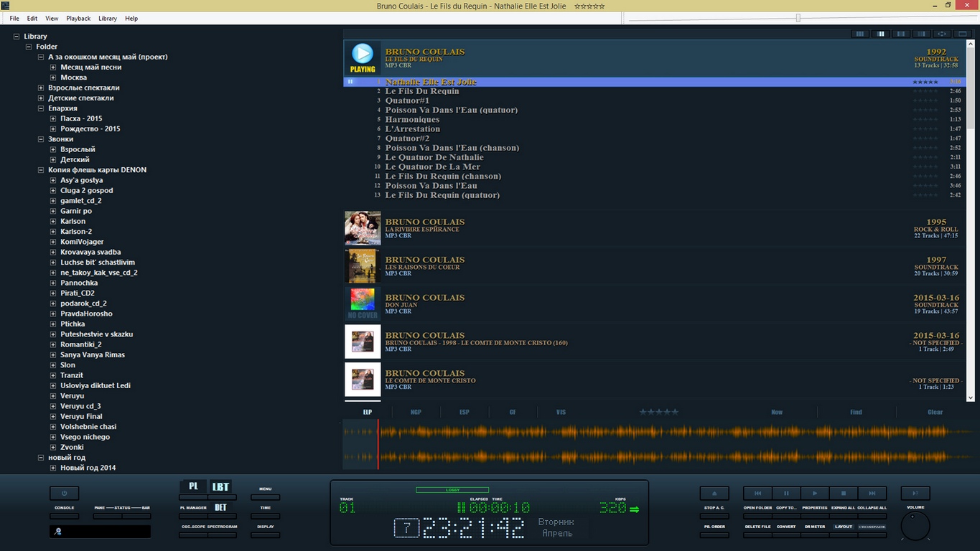Click the Collapse All button
Screen dimensions: 980x551
[872, 516]
